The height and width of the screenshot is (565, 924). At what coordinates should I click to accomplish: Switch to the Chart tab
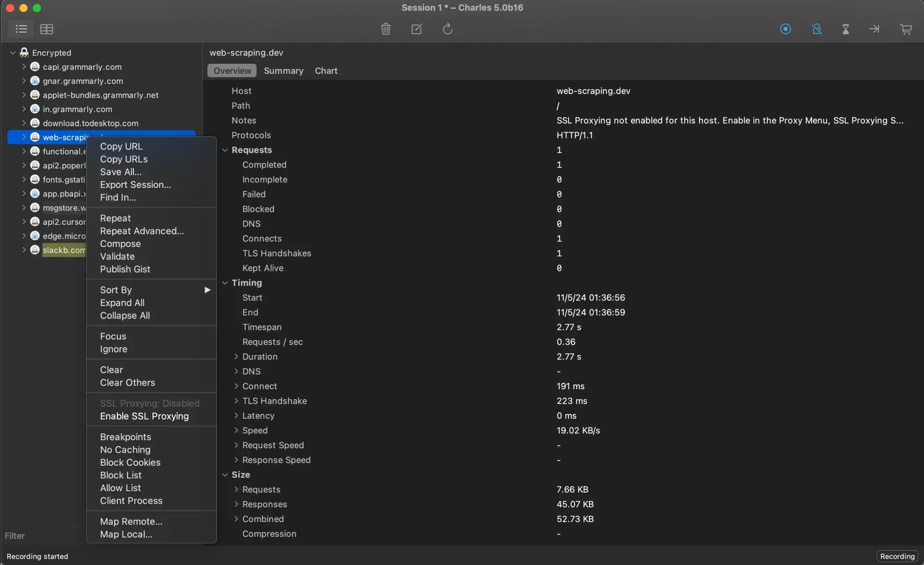coord(326,71)
